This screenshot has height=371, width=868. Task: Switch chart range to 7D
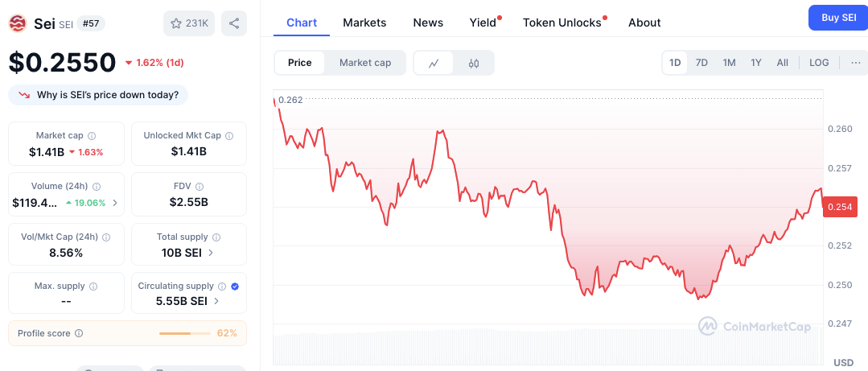701,63
